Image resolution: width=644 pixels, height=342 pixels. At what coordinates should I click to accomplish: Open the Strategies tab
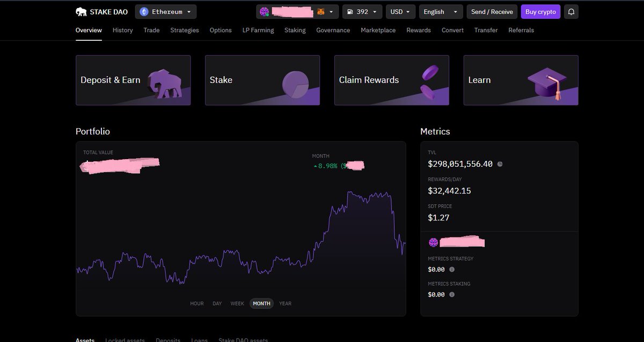185,30
